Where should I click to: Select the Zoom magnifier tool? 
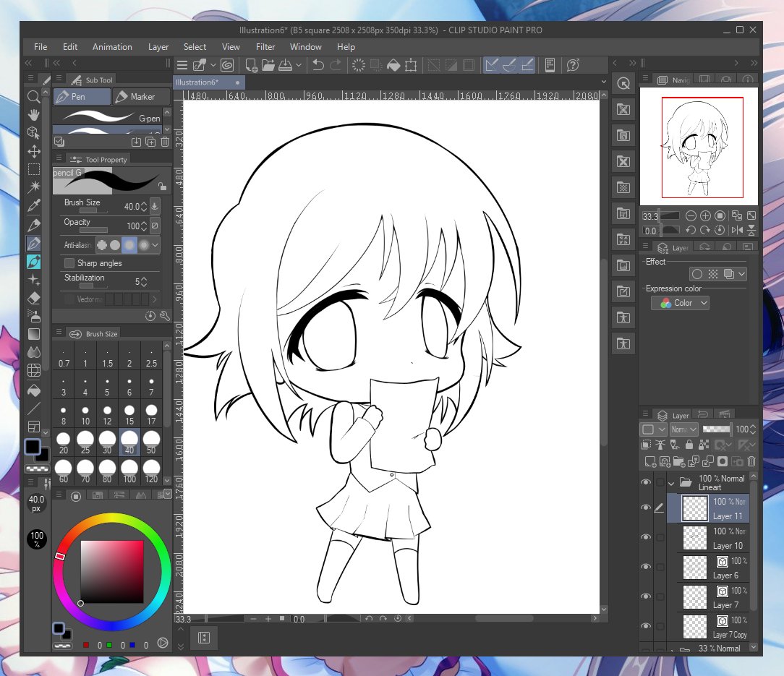(x=33, y=96)
